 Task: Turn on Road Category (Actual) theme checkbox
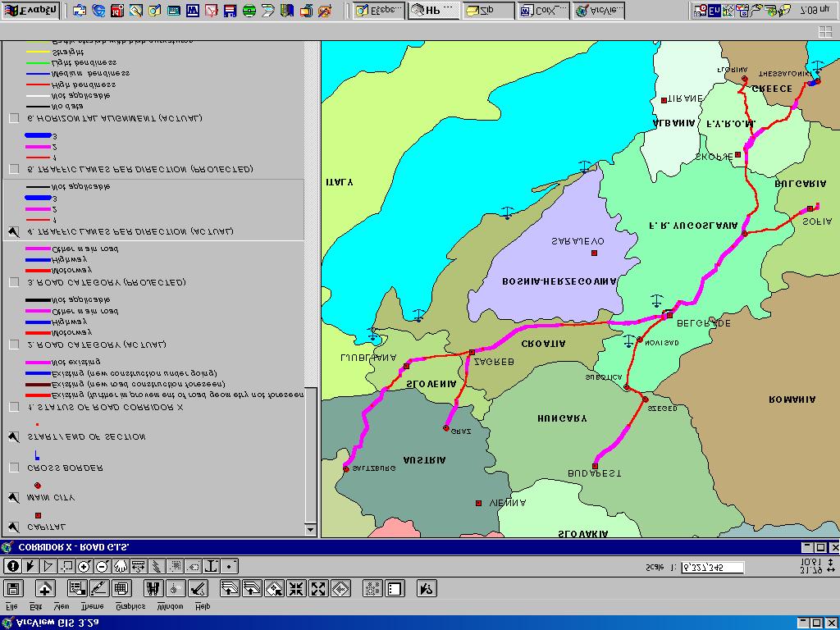point(15,345)
